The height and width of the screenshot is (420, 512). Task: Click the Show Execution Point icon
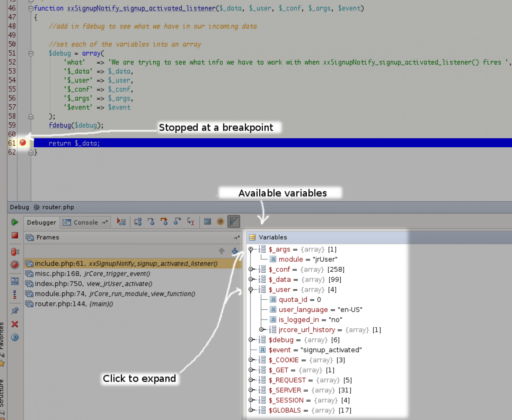coord(121,222)
